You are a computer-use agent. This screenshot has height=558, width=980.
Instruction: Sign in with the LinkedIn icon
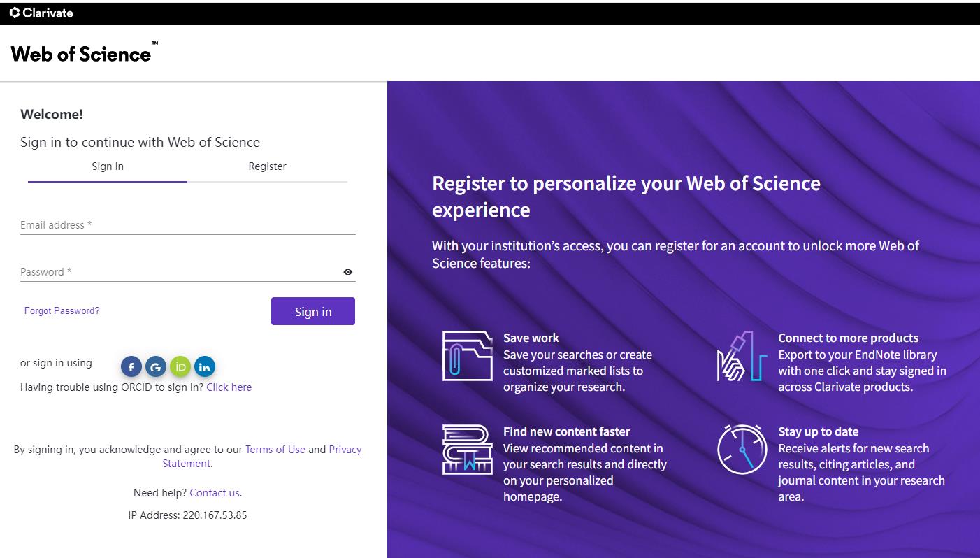coord(205,366)
